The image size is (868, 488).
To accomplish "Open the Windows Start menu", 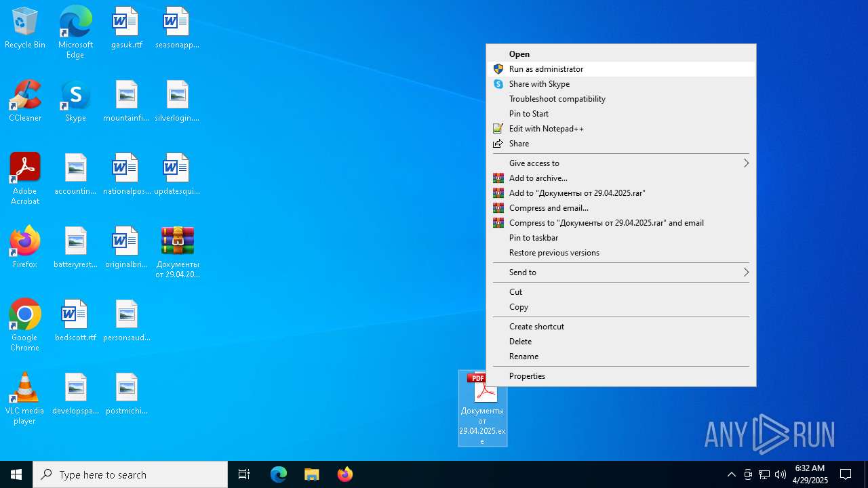I will pyautogui.click(x=16, y=474).
